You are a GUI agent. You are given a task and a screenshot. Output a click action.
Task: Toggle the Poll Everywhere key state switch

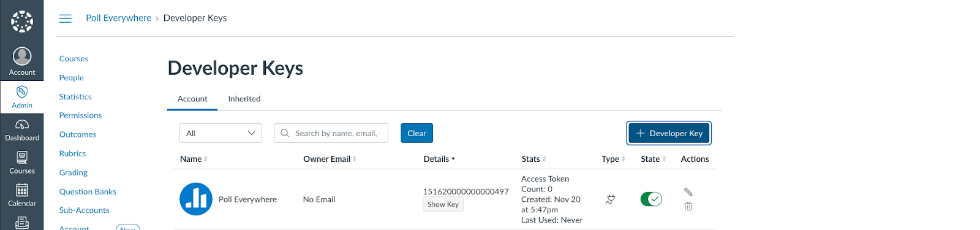651,199
